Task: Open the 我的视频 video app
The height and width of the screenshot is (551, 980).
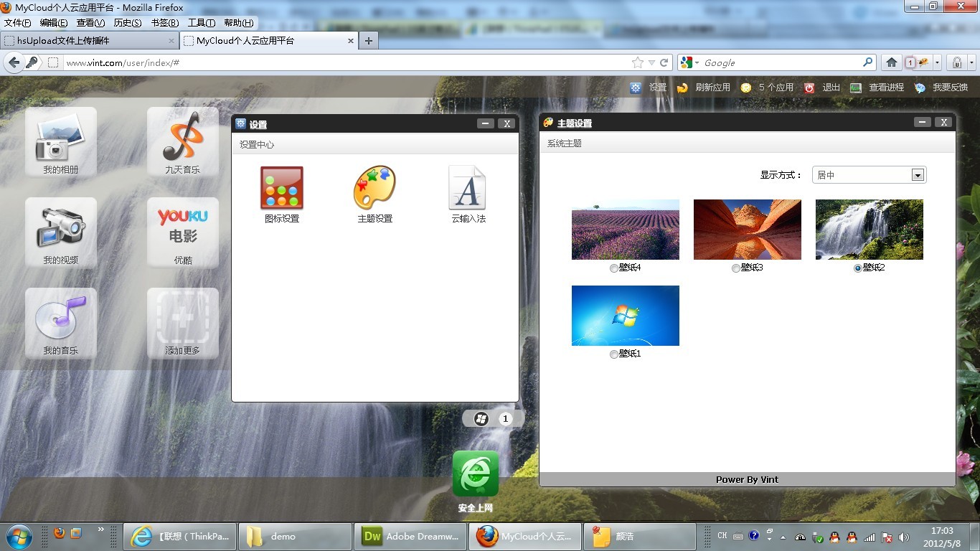Action: point(61,232)
